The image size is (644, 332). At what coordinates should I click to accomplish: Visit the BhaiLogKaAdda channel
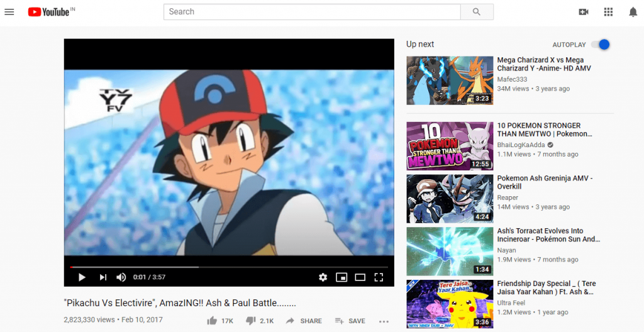click(x=521, y=145)
